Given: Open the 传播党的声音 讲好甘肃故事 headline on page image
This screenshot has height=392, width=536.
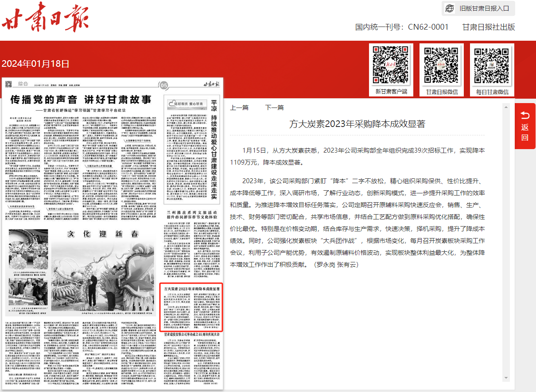Looking at the screenshot, I should (x=81, y=99).
